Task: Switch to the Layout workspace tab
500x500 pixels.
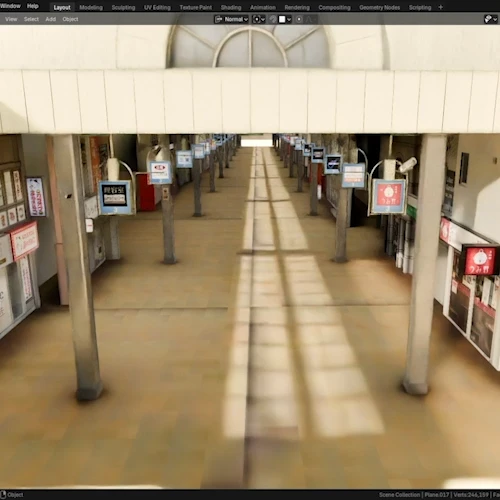Action: pos(62,7)
